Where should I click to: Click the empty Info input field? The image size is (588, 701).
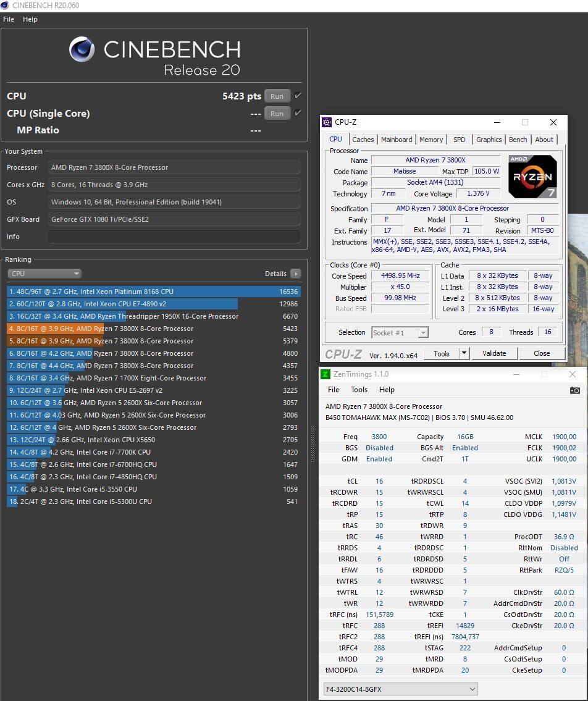click(x=174, y=237)
